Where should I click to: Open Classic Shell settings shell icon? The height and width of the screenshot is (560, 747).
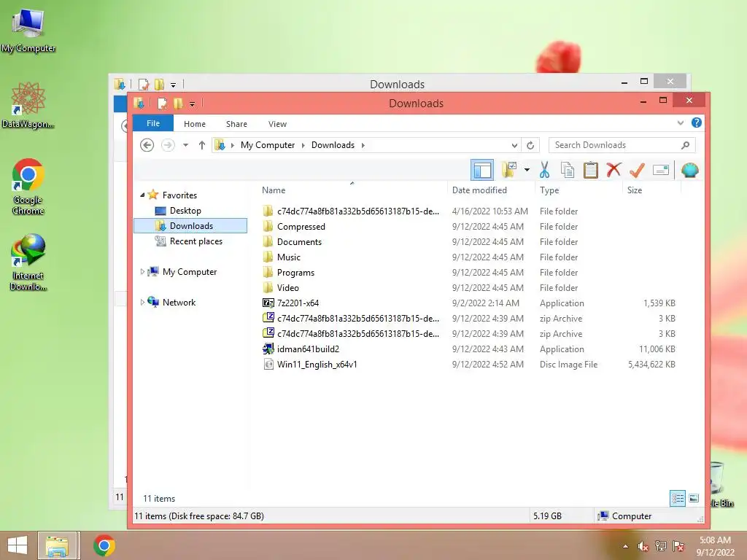point(689,169)
